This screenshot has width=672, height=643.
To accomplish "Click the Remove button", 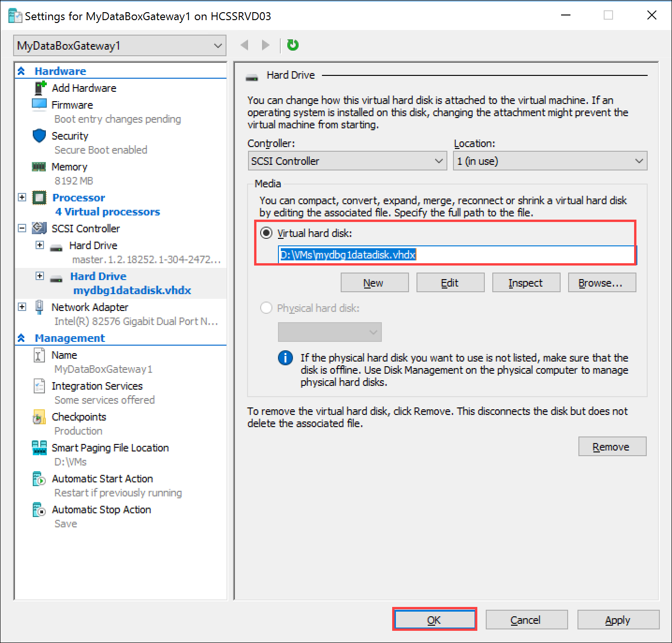I will pos(612,446).
